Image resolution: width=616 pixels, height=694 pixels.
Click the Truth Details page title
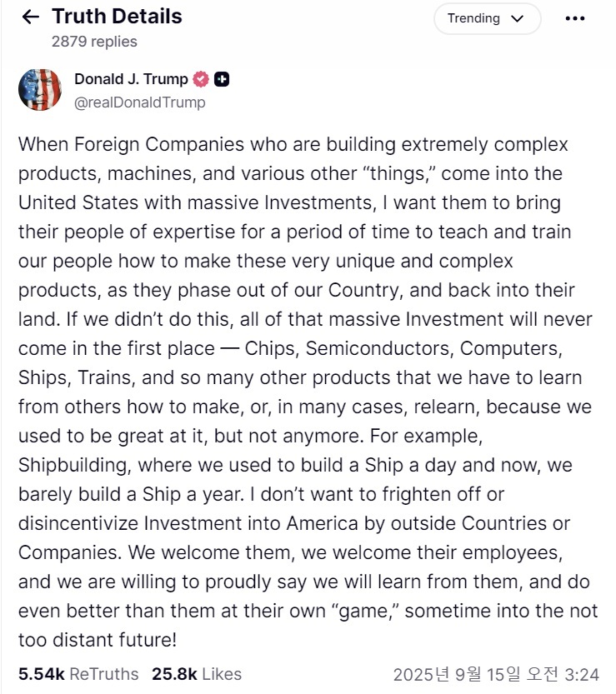pos(117,17)
